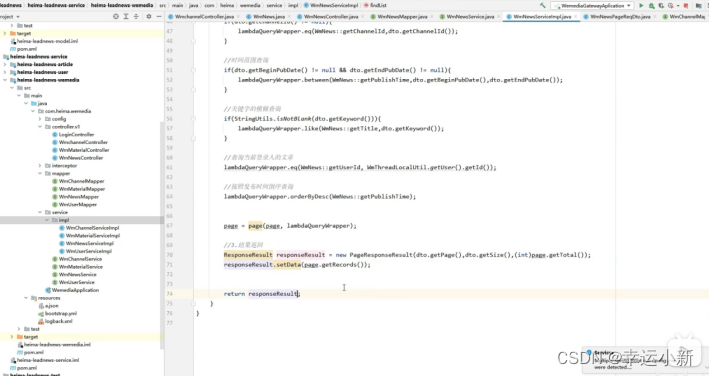The width and height of the screenshot is (709, 376).
Task: Click the profiler run icon in toolbar
Action: click(x=671, y=5)
